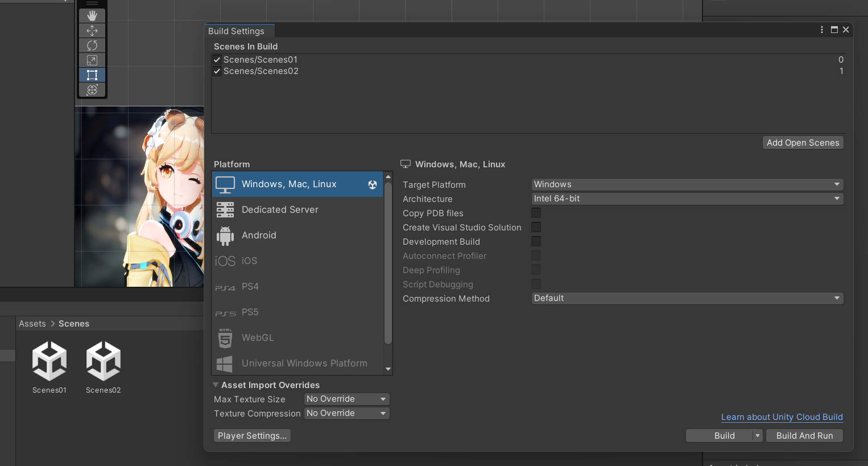Screen dimensions: 868x466
Task: Open Player Settings
Action: coord(252,436)
